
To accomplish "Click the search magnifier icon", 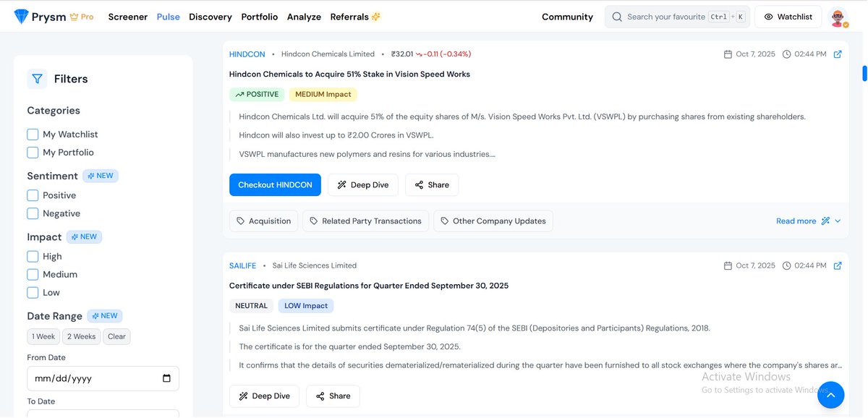I will (x=617, y=17).
